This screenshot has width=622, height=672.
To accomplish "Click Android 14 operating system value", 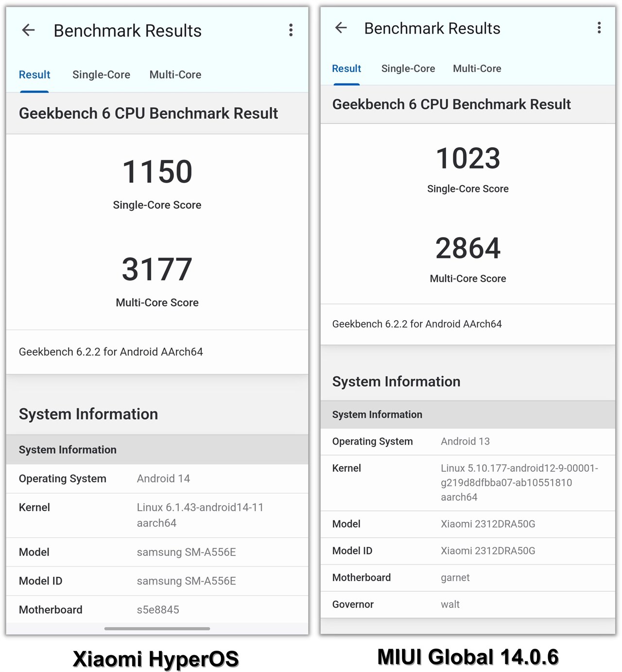I will (x=163, y=479).
